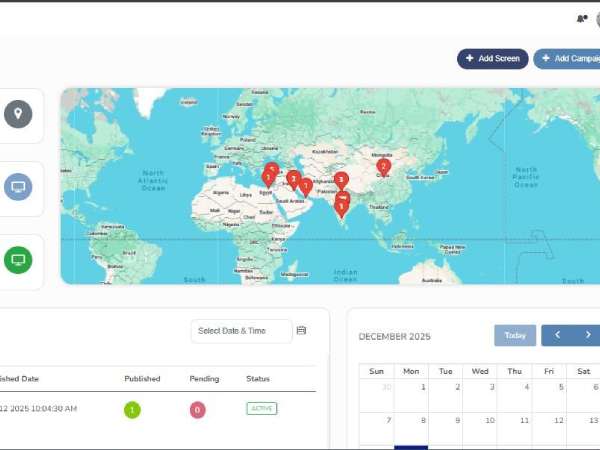Click the Status column header
The image size is (600, 450).
click(x=258, y=379)
